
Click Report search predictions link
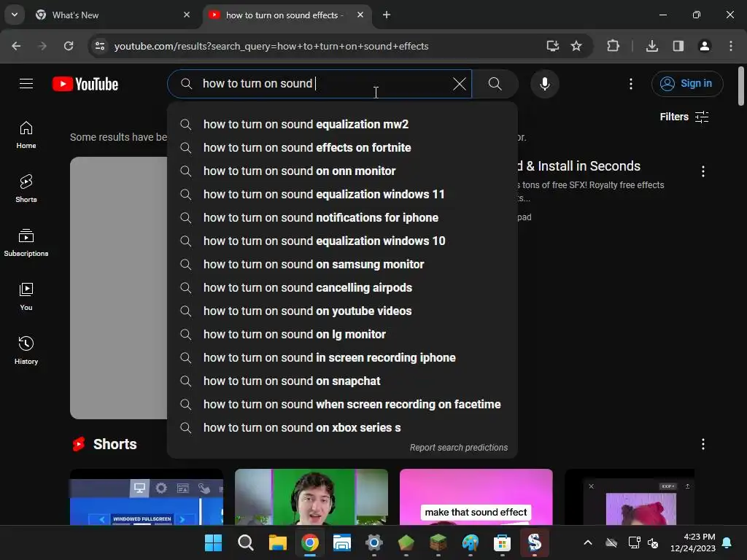point(458,448)
